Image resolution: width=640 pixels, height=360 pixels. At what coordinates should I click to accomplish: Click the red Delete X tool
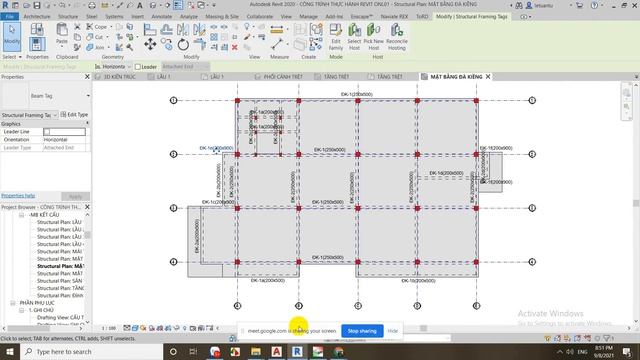point(235,47)
